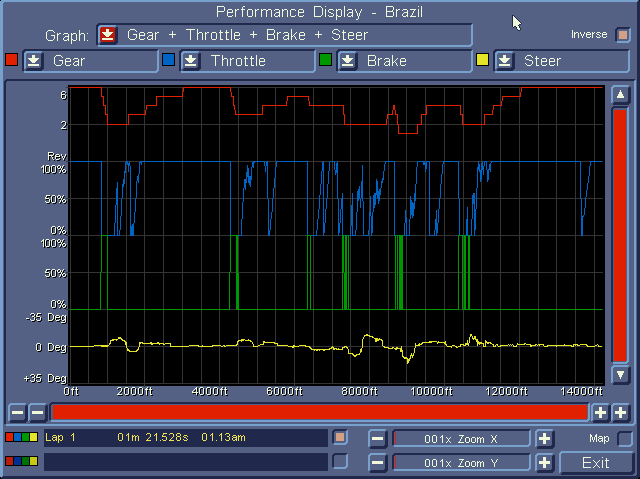Decrease Zoom X with the minus button
The width and height of the screenshot is (640, 479).
(378, 439)
